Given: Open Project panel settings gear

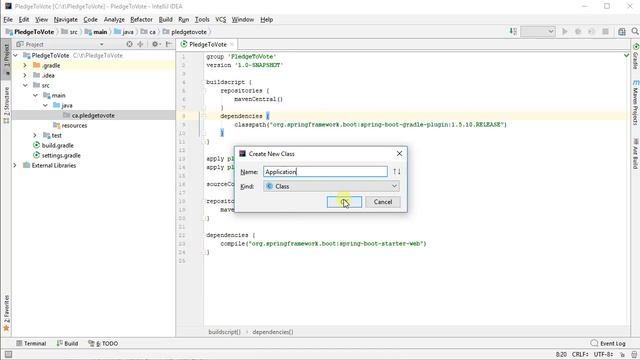Looking at the screenshot, I should tap(156, 44).
